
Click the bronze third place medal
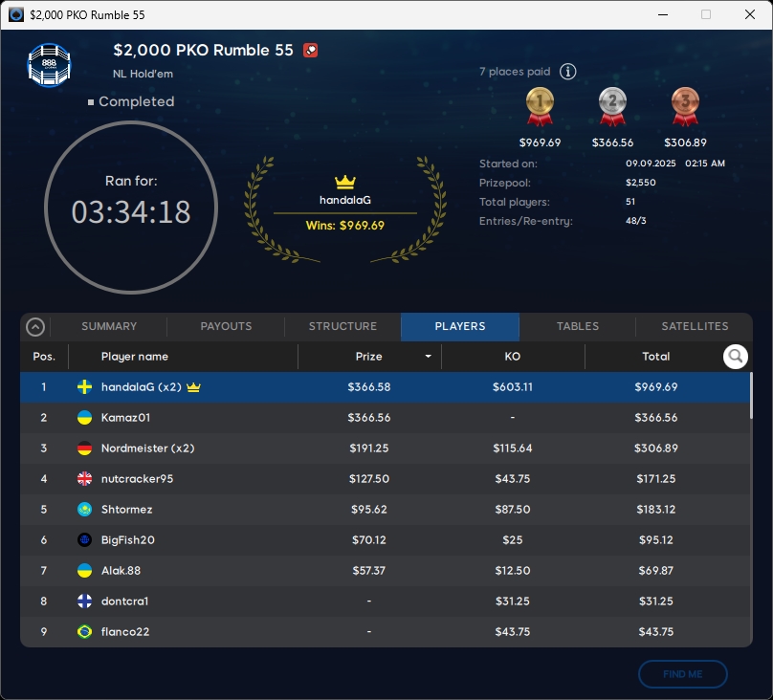point(684,106)
